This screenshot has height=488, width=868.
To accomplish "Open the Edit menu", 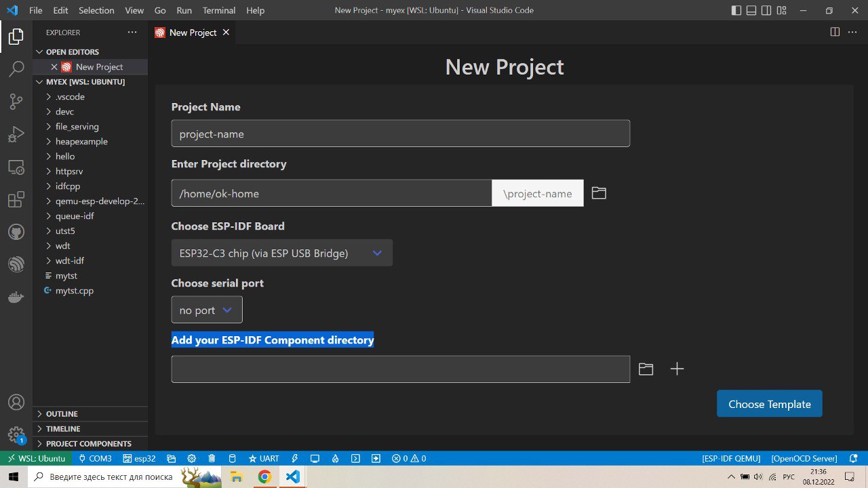I will point(60,10).
